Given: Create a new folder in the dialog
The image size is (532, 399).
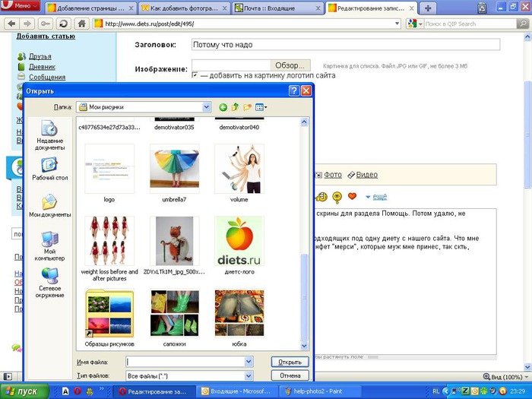Looking at the screenshot, I should click(247, 107).
